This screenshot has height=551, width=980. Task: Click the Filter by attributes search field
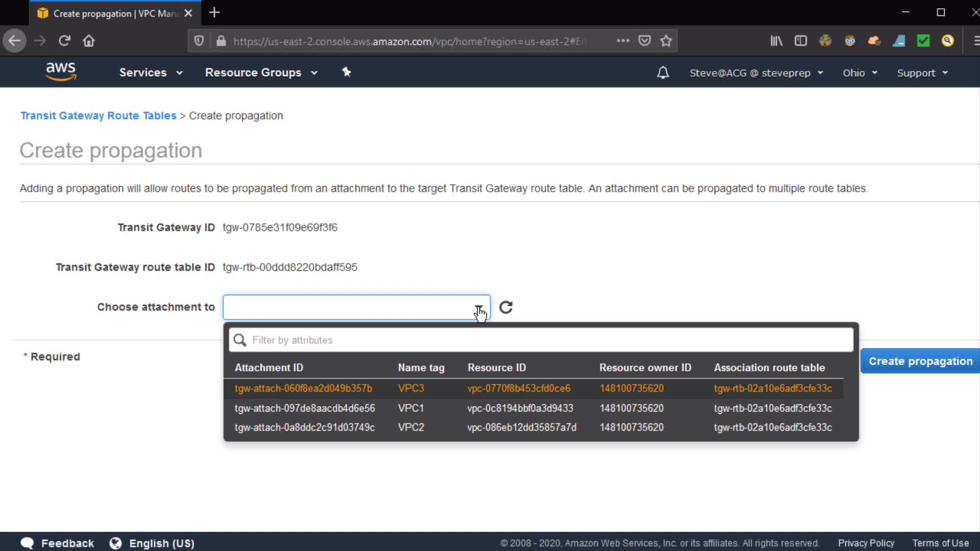tap(541, 340)
